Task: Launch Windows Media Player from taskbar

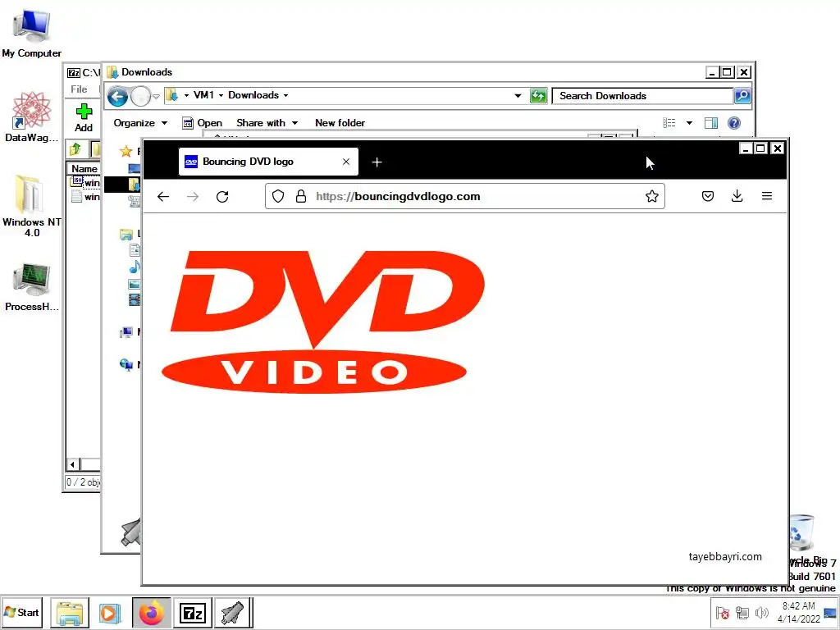Action: click(110, 613)
